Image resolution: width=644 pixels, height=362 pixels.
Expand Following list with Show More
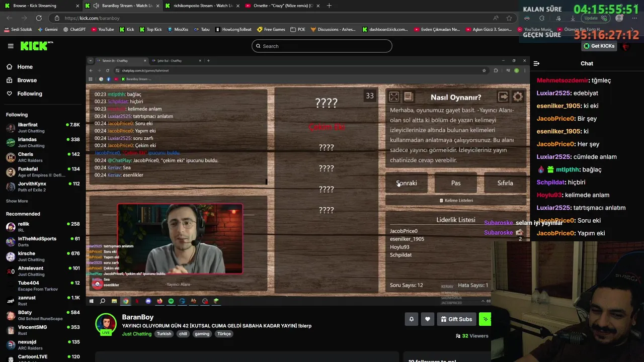click(x=17, y=201)
